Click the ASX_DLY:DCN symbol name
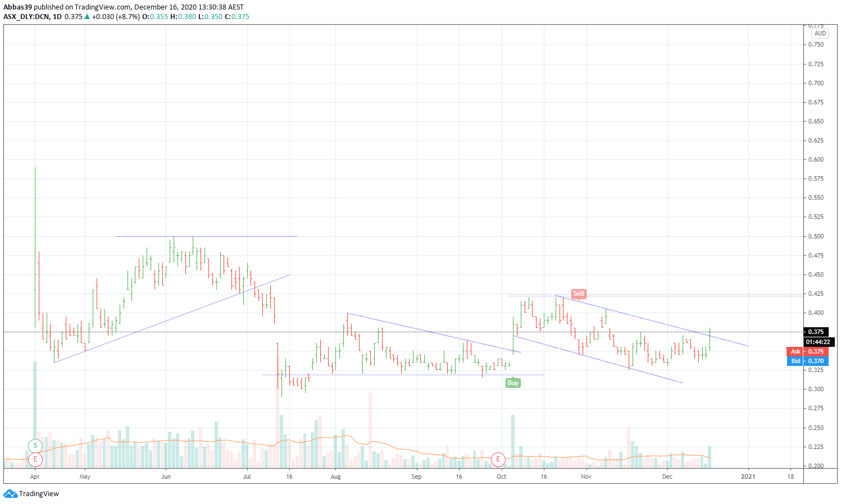The height and width of the screenshot is (504, 841). point(26,17)
